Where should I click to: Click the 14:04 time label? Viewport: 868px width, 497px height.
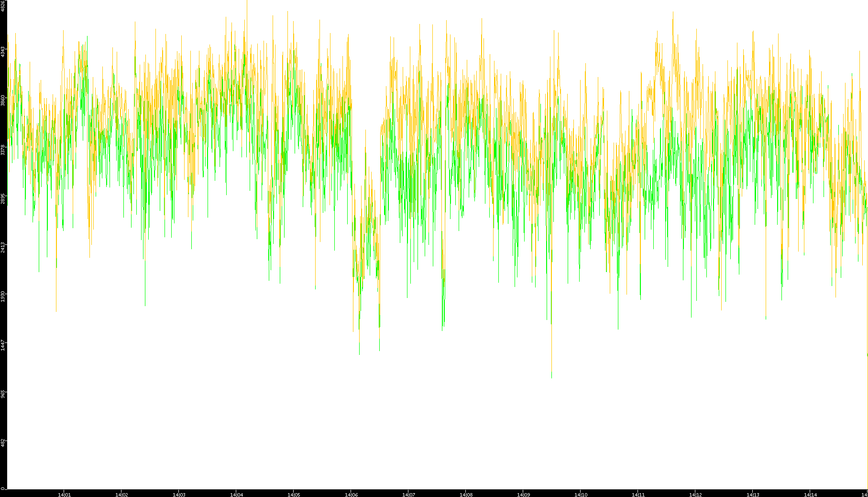[236, 495]
